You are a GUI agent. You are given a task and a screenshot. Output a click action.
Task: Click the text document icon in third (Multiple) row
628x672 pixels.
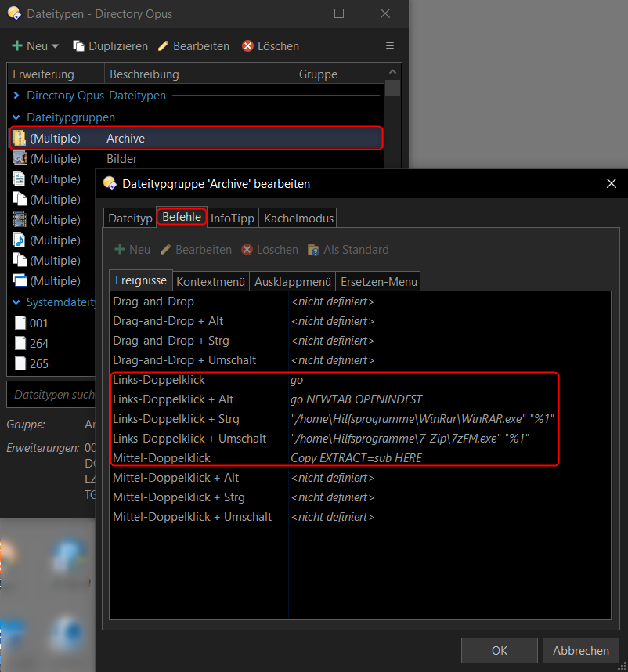point(20,179)
